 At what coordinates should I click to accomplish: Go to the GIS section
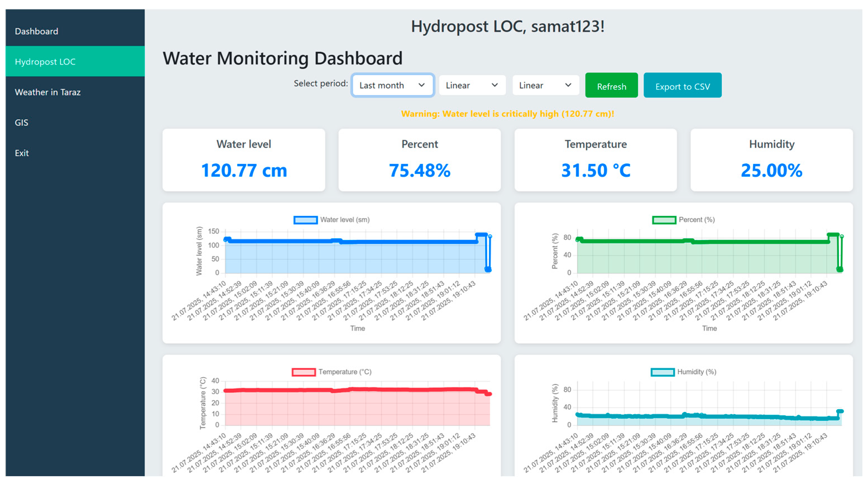pos(21,122)
